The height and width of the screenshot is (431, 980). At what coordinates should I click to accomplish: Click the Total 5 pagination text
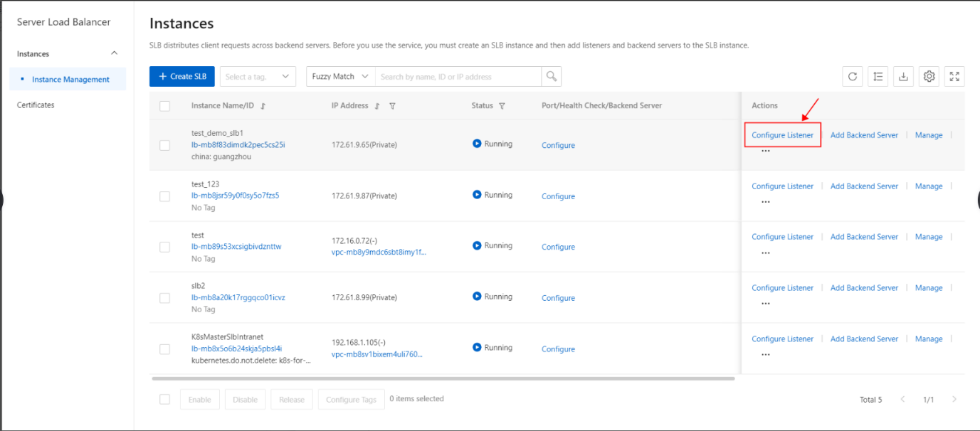pos(870,400)
